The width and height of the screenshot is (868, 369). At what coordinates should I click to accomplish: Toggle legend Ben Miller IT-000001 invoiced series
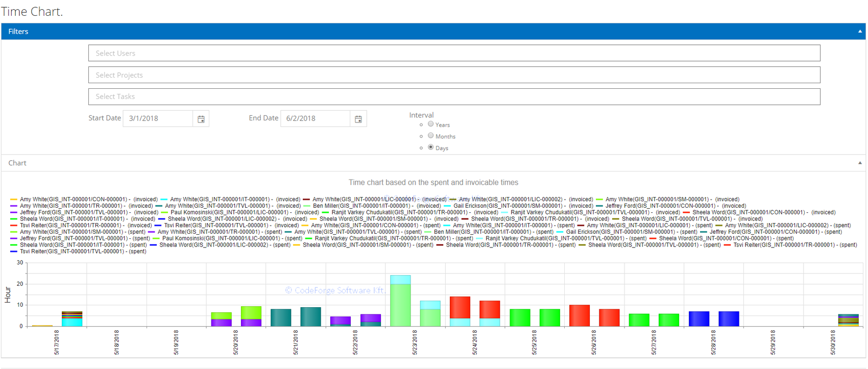coord(363,206)
